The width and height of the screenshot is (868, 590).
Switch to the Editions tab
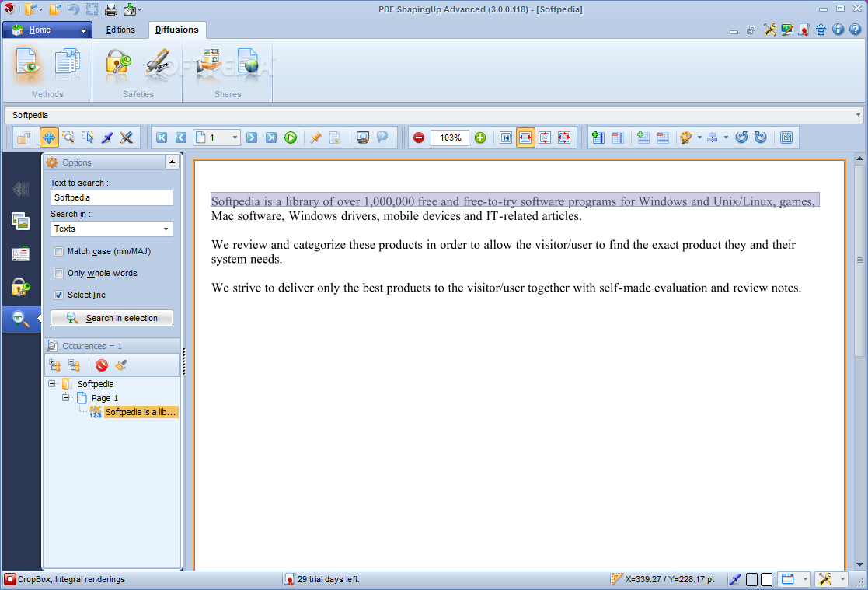tap(120, 30)
